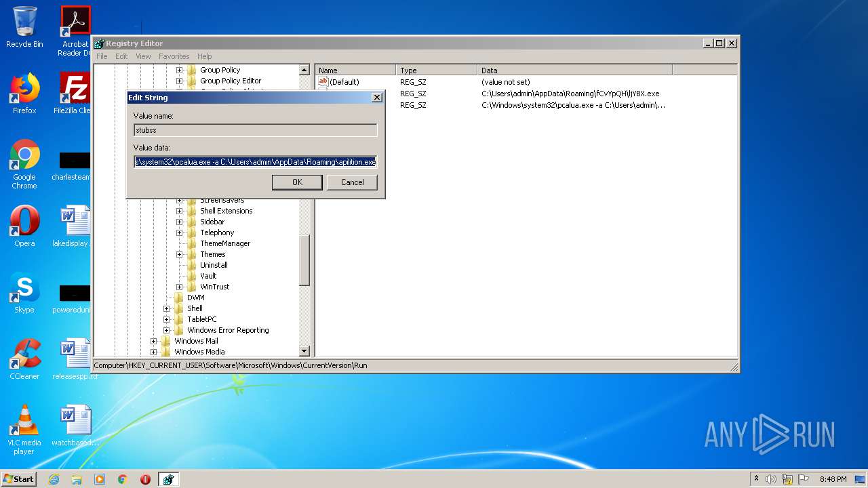Click the 8:48 PM clock

(833, 479)
